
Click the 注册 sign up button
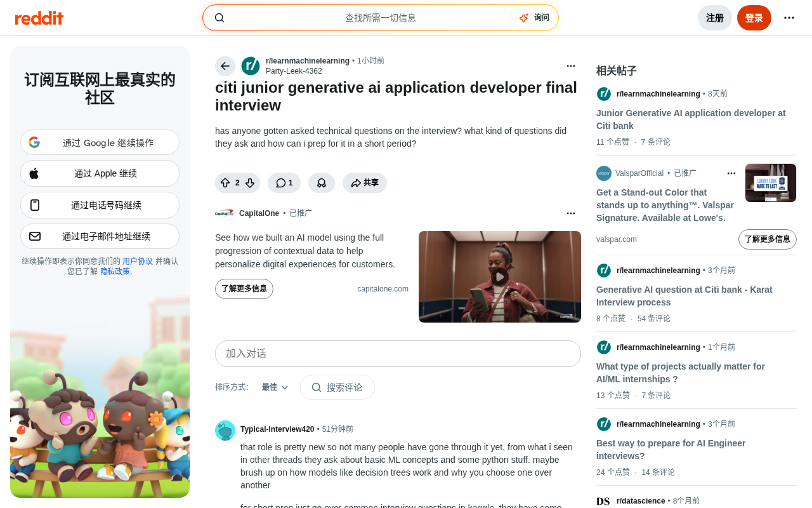[715, 18]
